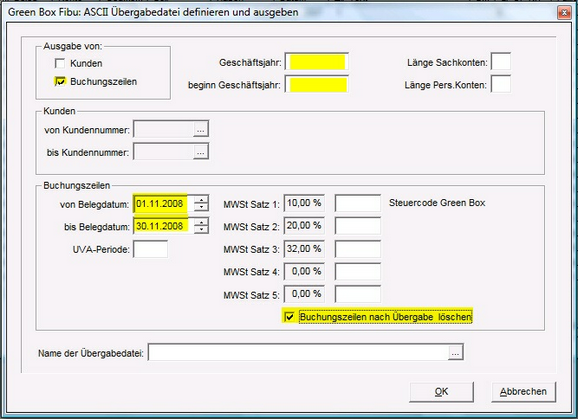
Task: Cancel with the Abbrechen button
Action: point(523,392)
